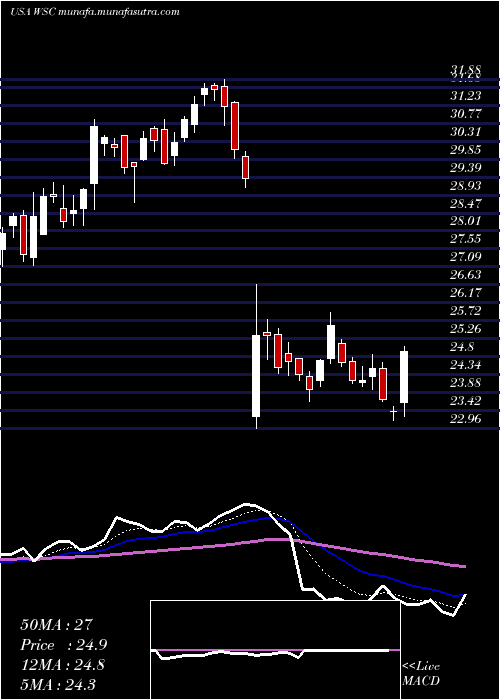500x700 pixels.
Task: Click the 28.93 price axis label
Action: tap(466, 185)
